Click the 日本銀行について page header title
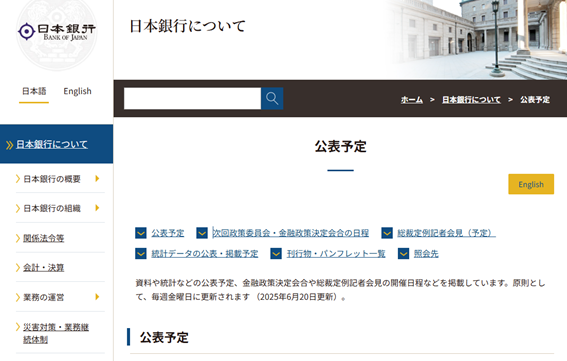 pyautogui.click(x=188, y=26)
